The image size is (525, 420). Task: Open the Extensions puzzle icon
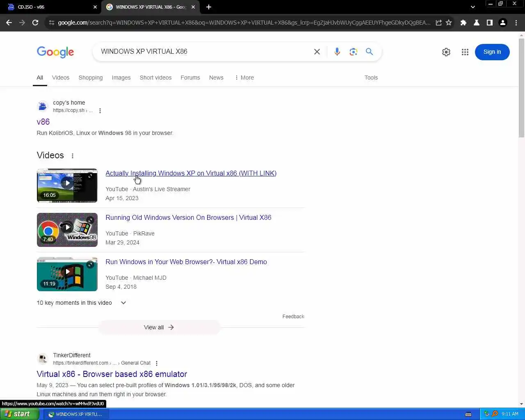click(463, 23)
